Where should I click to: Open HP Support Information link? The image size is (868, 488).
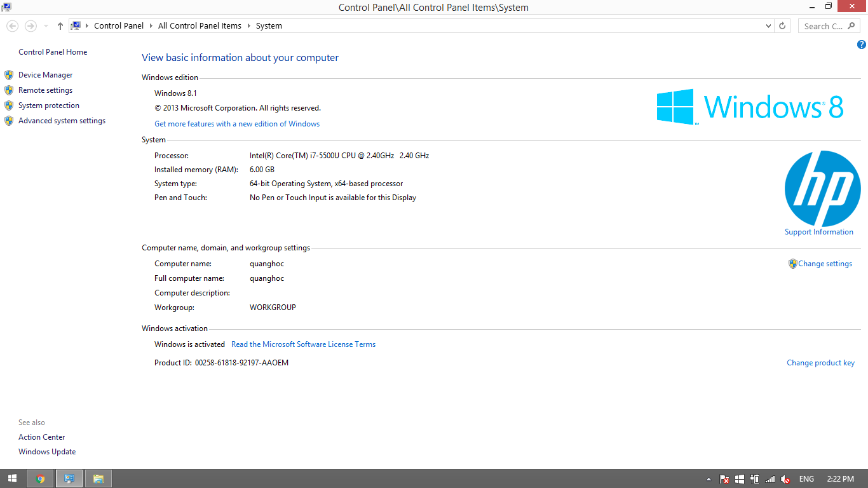pyautogui.click(x=818, y=232)
